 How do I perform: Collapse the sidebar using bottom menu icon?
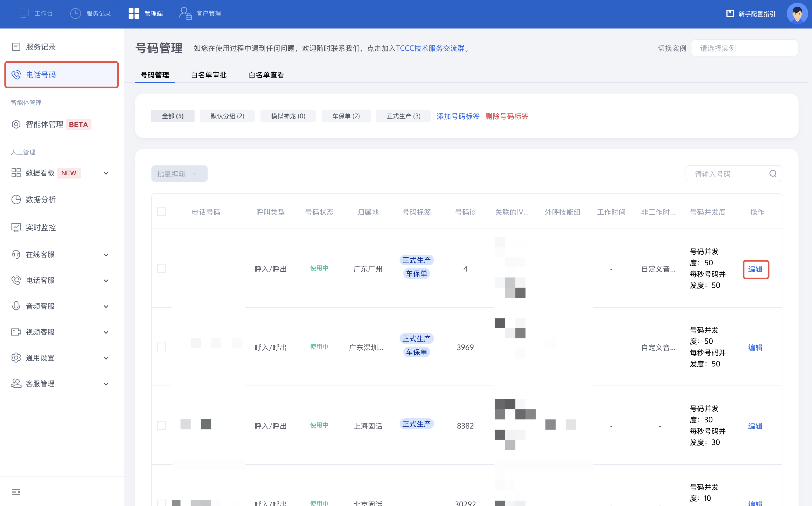(x=16, y=491)
